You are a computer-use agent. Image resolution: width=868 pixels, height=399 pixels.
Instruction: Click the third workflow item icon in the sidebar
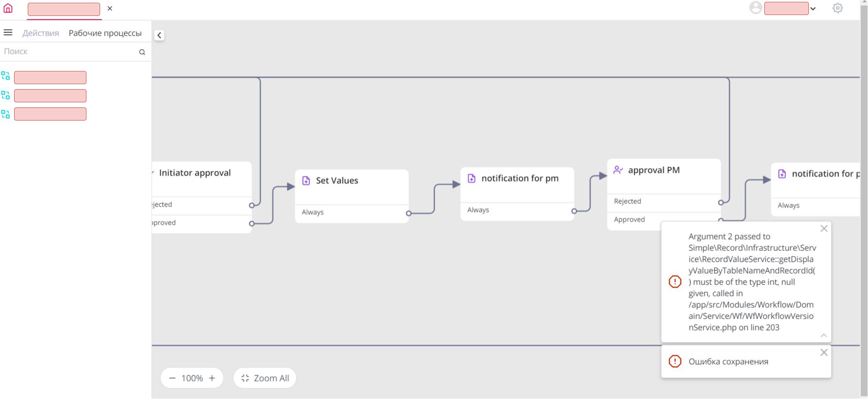[5, 114]
